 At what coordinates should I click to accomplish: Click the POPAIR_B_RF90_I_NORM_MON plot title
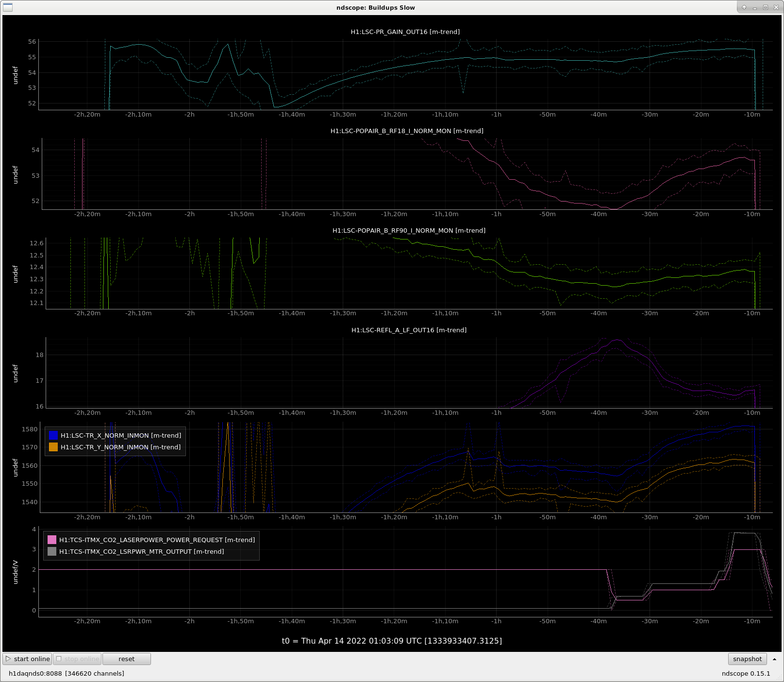[409, 230]
